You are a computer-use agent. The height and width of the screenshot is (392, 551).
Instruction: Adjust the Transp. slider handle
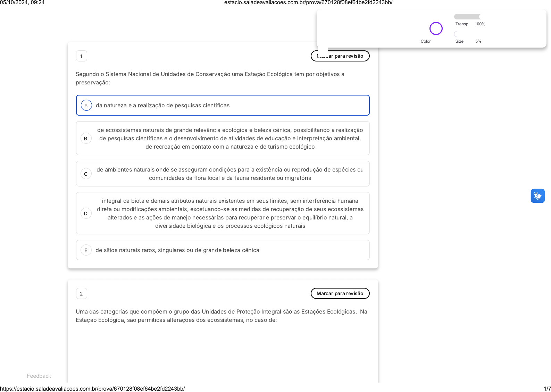481,17
